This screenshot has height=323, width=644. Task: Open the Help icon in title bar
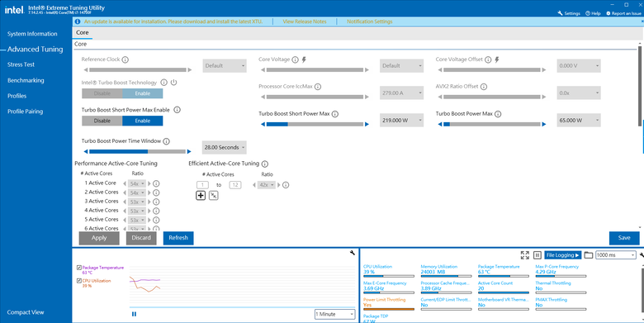(593, 13)
